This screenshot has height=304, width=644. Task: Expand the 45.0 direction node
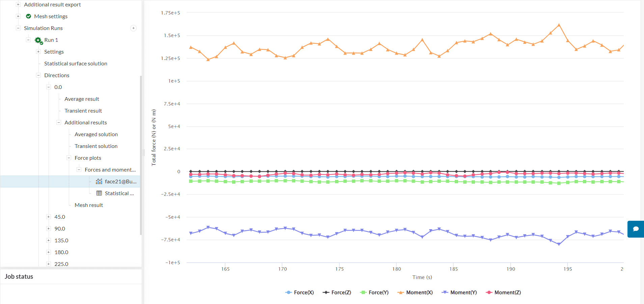pos(49,217)
